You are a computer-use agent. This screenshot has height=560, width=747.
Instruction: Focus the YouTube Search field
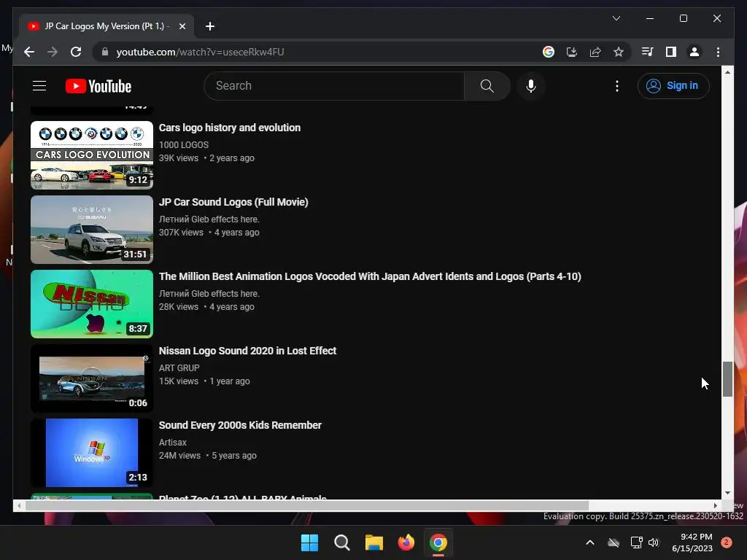[x=334, y=86]
